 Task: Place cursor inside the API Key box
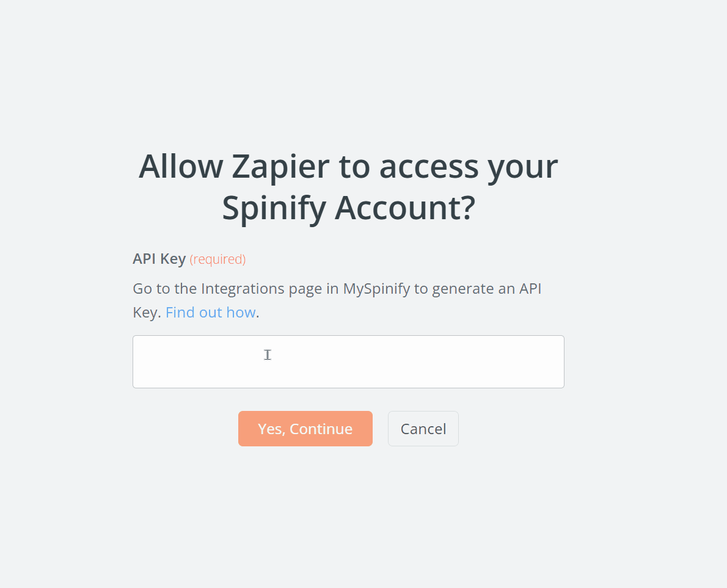point(348,360)
